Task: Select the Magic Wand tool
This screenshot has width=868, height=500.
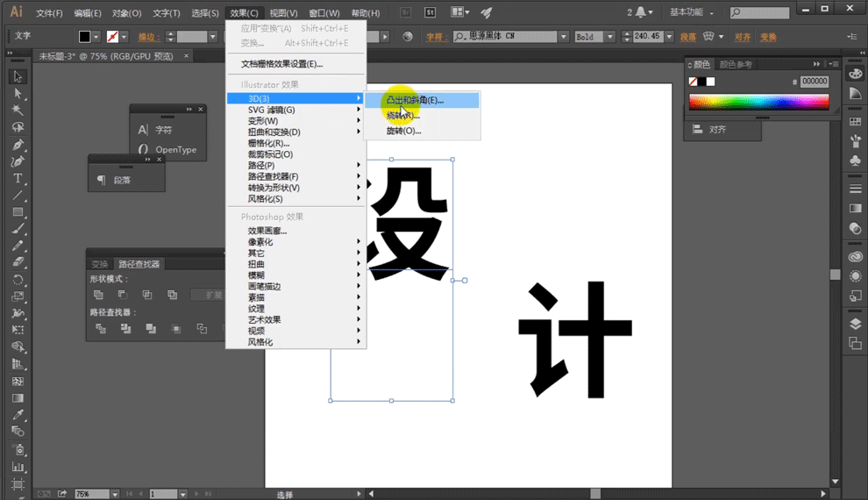Action: pyautogui.click(x=18, y=110)
